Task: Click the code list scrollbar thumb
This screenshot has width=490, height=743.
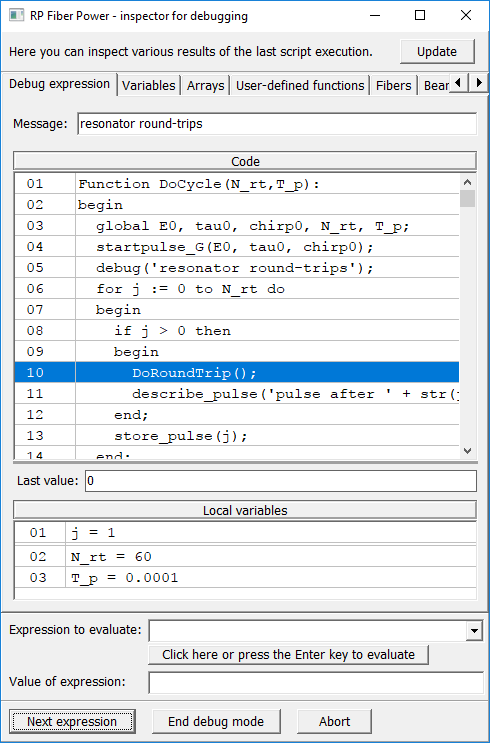Action: (467, 199)
